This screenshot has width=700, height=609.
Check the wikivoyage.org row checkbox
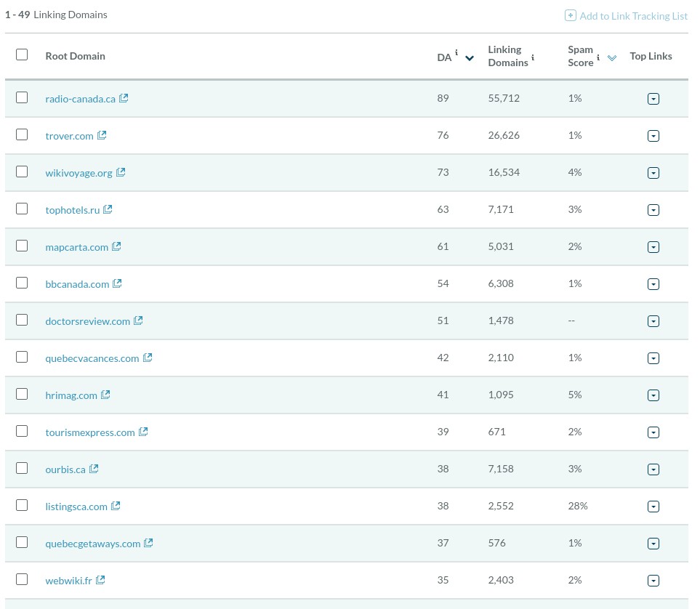(x=22, y=172)
